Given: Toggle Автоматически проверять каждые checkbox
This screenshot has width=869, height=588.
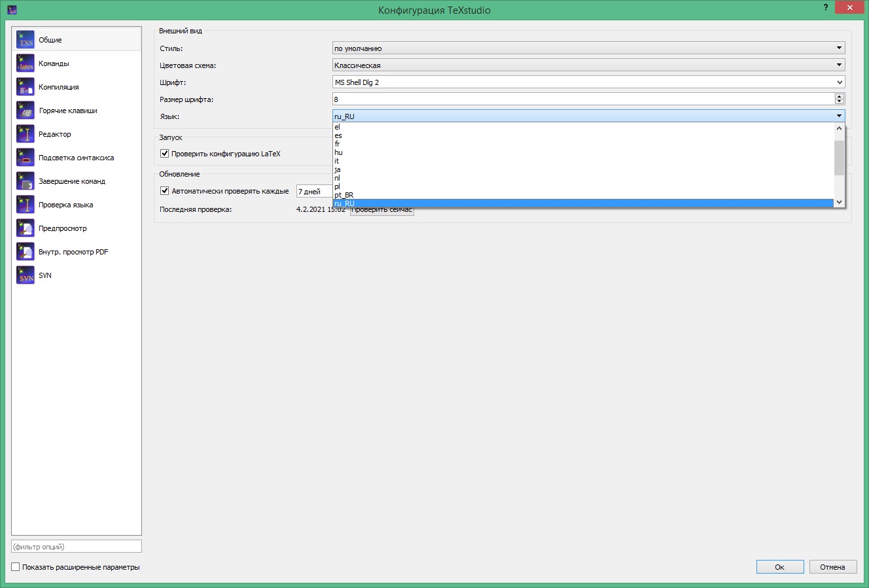Looking at the screenshot, I should pyautogui.click(x=164, y=191).
